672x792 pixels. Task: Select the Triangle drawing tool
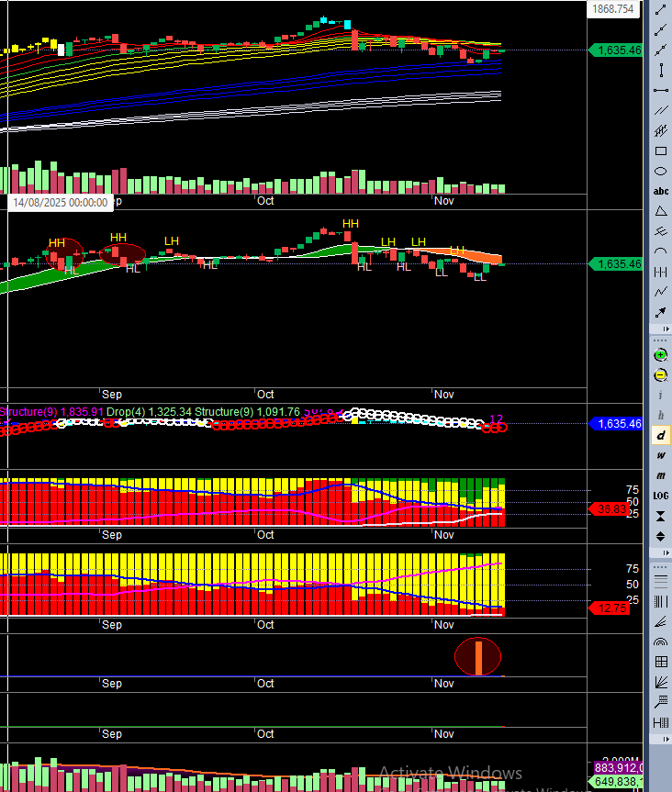pyautogui.click(x=660, y=212)
